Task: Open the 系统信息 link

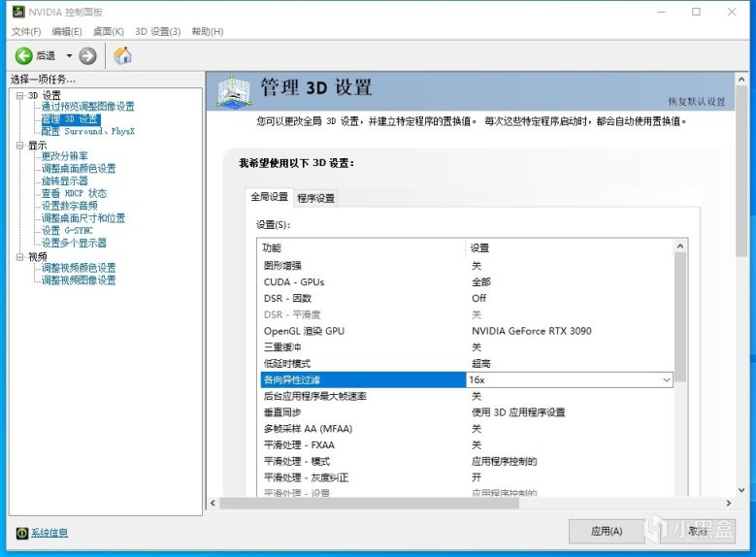Action: pos(49,533)
